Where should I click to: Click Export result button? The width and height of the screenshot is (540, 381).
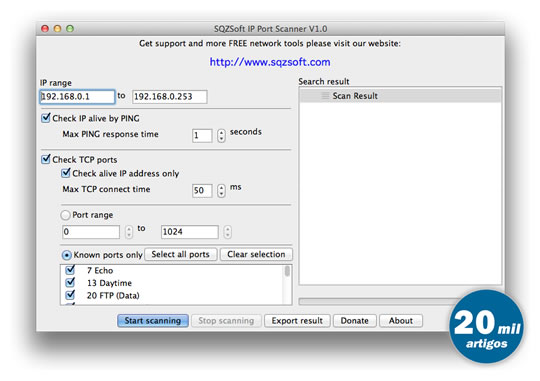(297, 321)
